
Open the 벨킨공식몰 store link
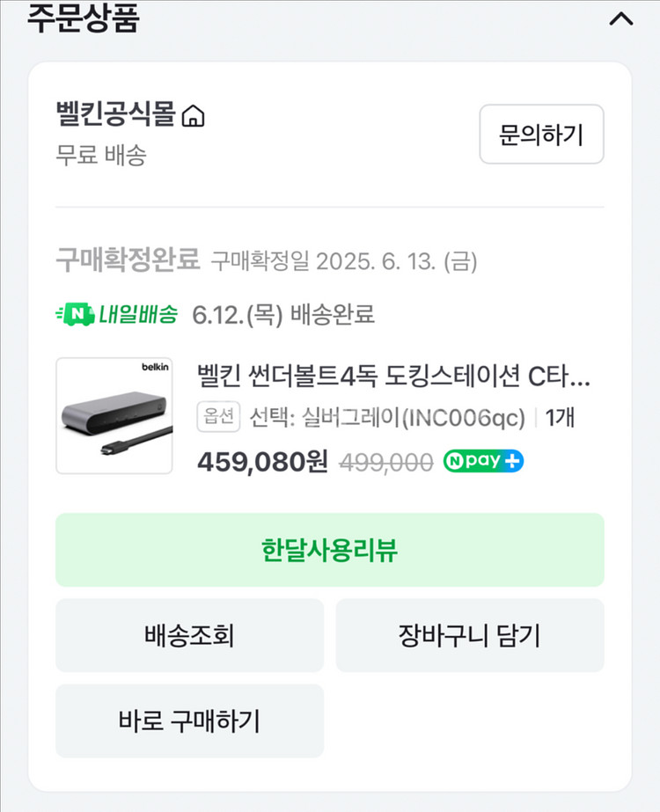117,114
